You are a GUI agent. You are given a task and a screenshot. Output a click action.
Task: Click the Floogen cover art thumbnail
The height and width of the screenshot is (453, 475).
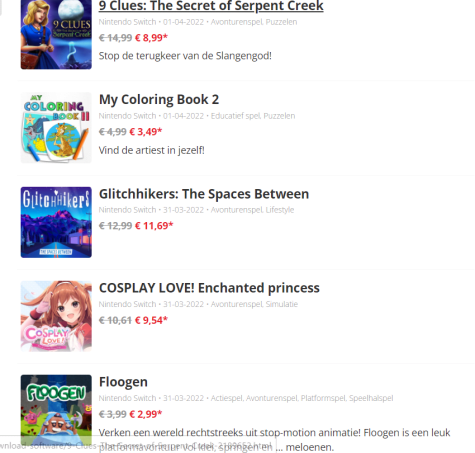56,410
